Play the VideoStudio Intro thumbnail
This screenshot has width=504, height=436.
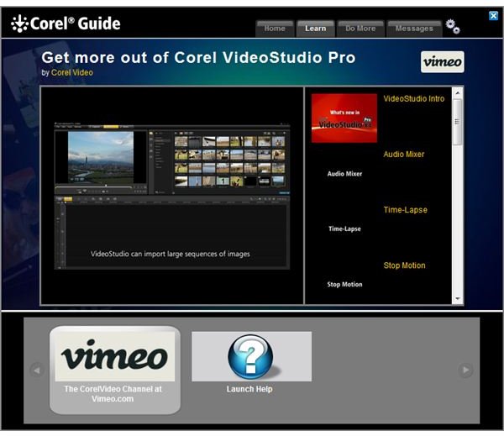coord(344,118)
